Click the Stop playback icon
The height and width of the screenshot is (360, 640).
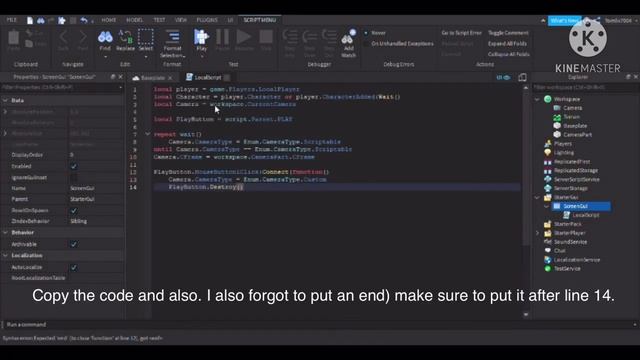pos(266,37)
